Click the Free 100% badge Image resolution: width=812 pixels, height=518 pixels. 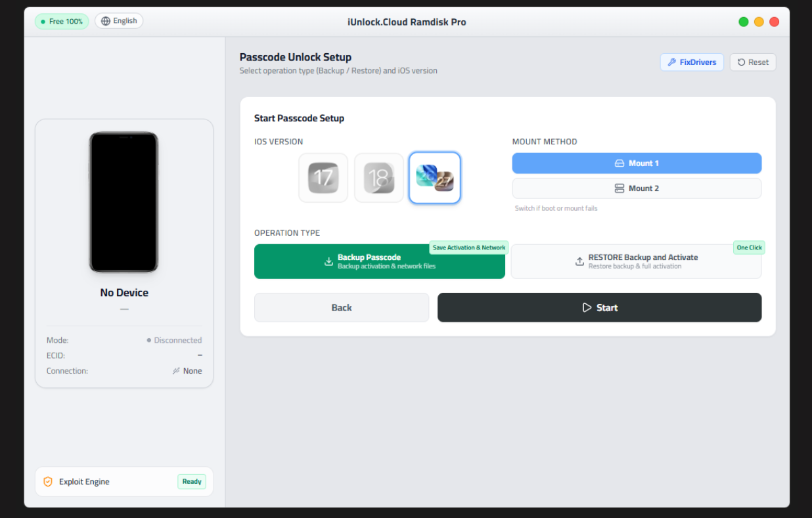click(62, 22)
